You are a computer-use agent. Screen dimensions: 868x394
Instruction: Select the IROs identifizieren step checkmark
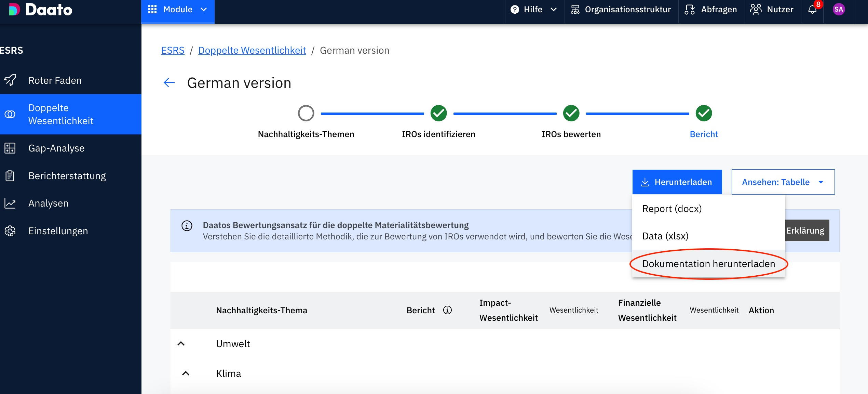[x=438, y=113]
